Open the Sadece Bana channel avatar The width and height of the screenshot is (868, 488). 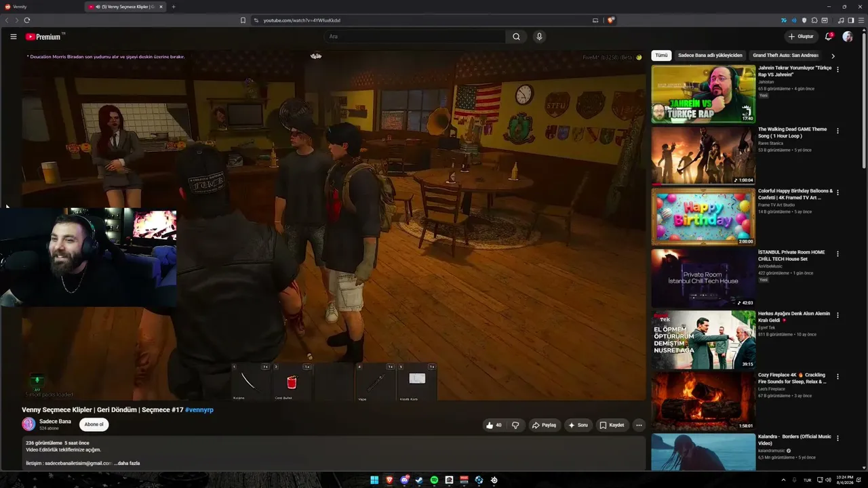point(28,424)
